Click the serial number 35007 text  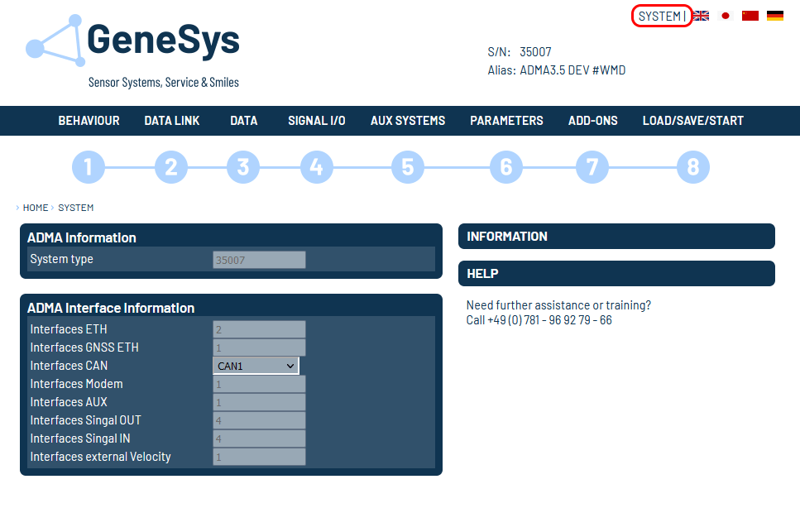click(535, 52)
